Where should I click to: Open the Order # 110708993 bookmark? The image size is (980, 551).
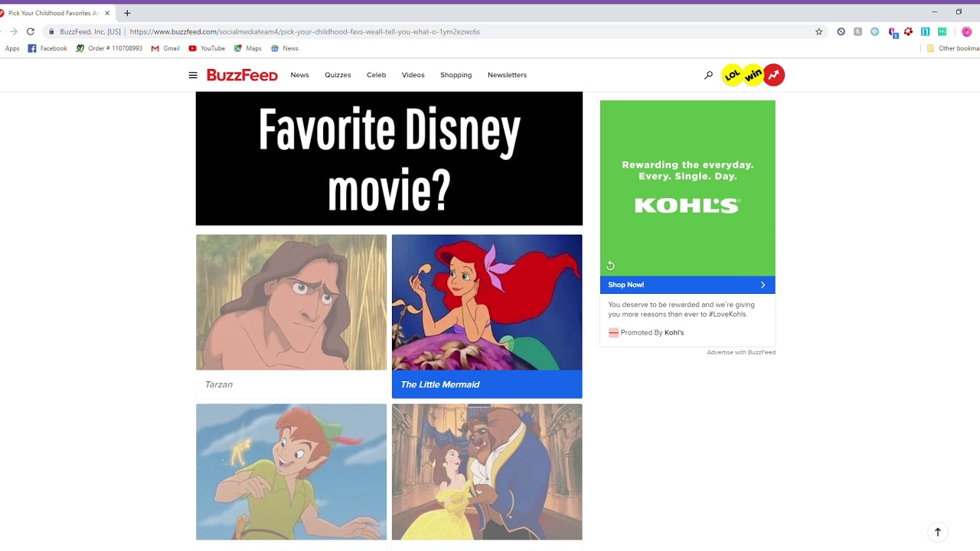(109, 48)
